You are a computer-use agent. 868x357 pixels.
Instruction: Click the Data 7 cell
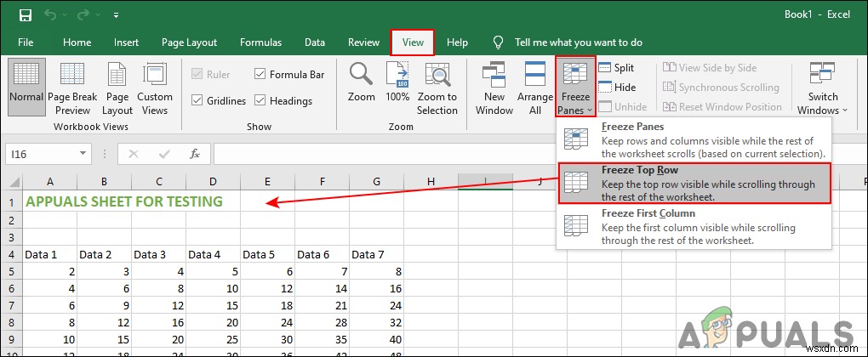click(x=376, y=255)
